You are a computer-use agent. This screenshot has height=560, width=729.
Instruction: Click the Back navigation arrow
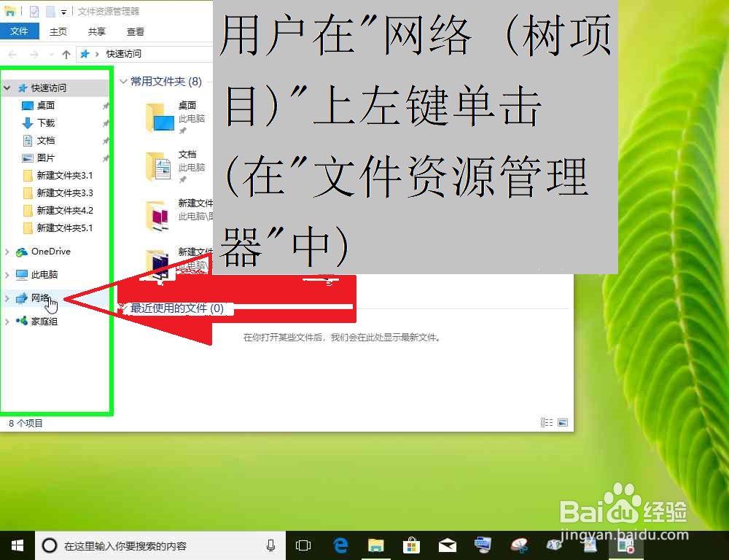pos(12,53)
